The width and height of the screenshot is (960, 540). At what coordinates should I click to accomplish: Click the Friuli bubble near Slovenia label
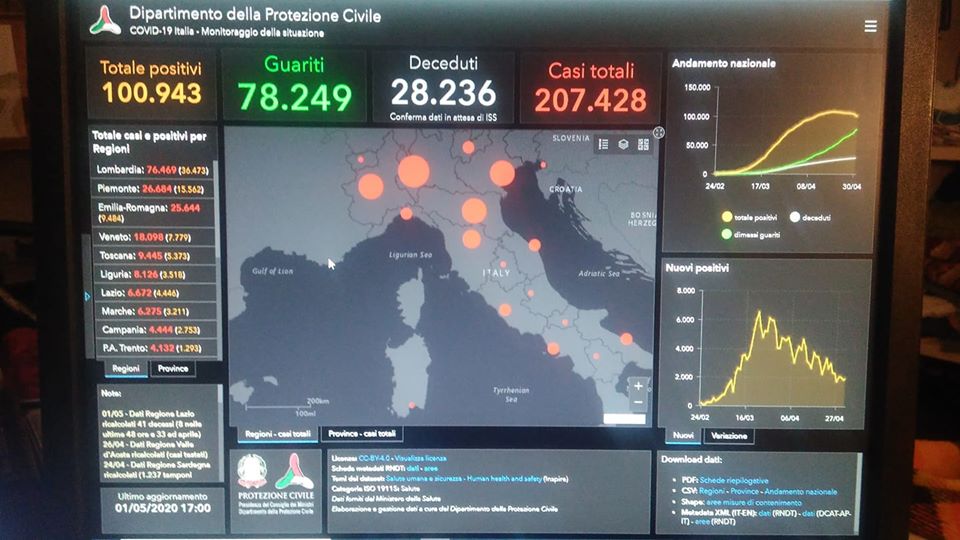(543, 165)
